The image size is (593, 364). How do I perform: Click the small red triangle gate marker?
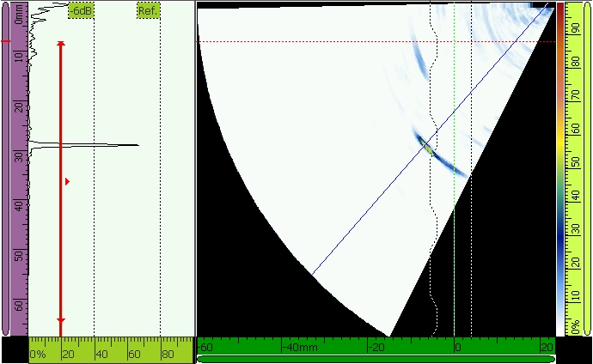click(x=66, y=181)
